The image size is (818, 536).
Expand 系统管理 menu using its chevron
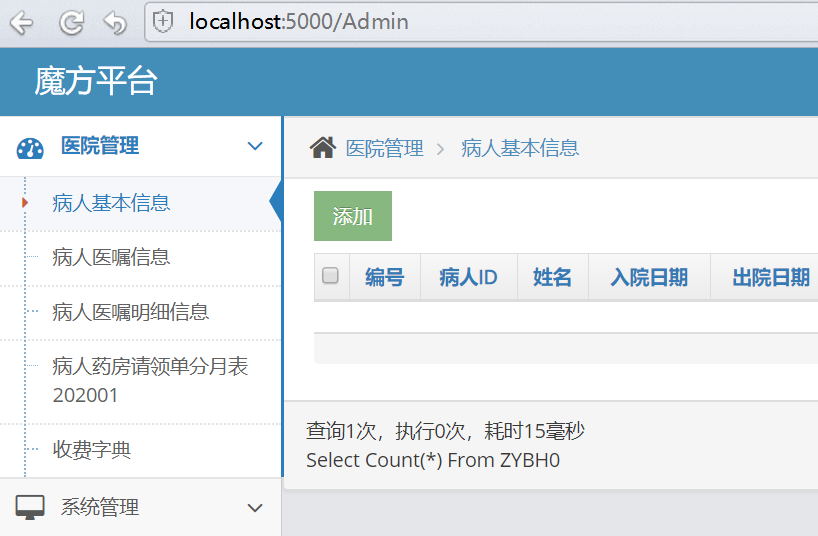pos(255,508)
